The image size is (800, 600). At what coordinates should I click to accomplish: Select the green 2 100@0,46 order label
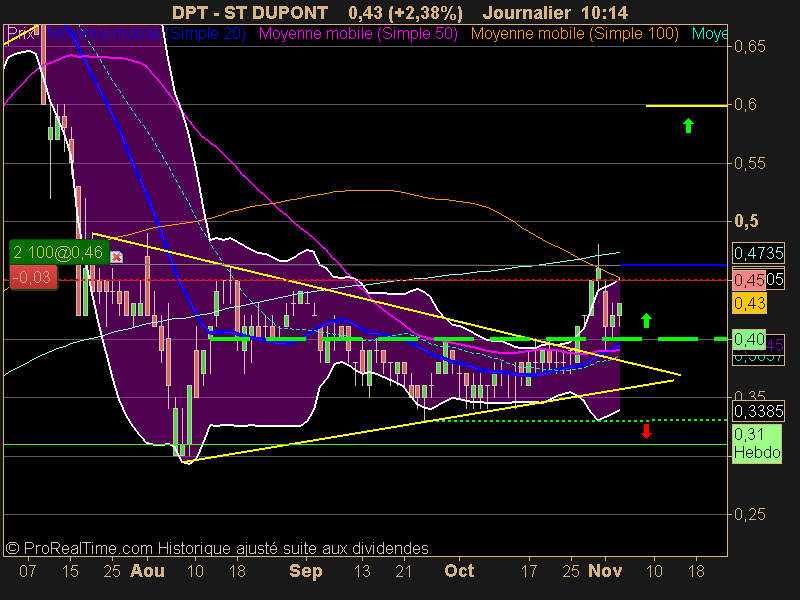(x=59, y=253)
